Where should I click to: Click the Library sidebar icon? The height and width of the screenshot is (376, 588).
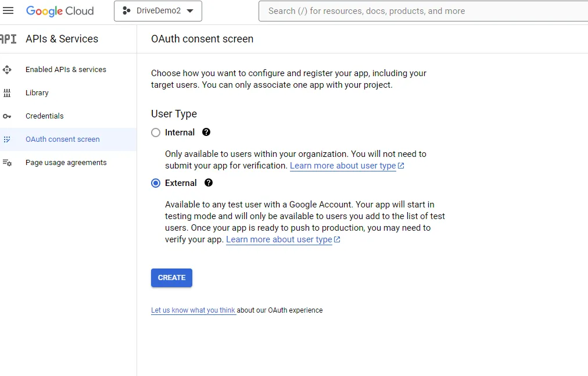pyautogui.click(x=7, y=93)
